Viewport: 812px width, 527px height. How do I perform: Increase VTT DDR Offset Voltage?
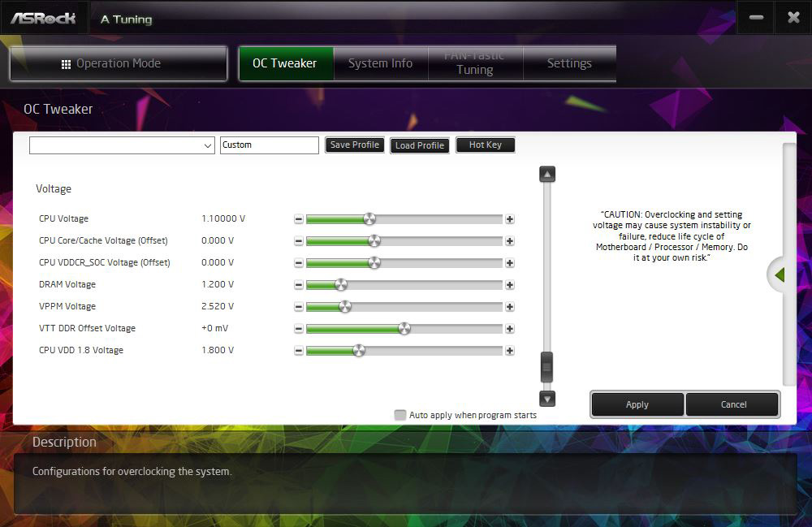click(510, 329)
